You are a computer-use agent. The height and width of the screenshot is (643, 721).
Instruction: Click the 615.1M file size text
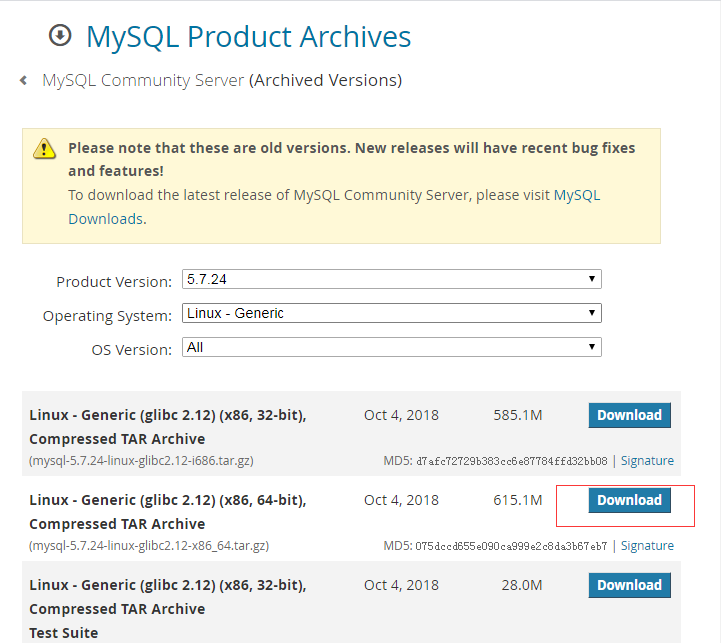(x=518, y=500)
